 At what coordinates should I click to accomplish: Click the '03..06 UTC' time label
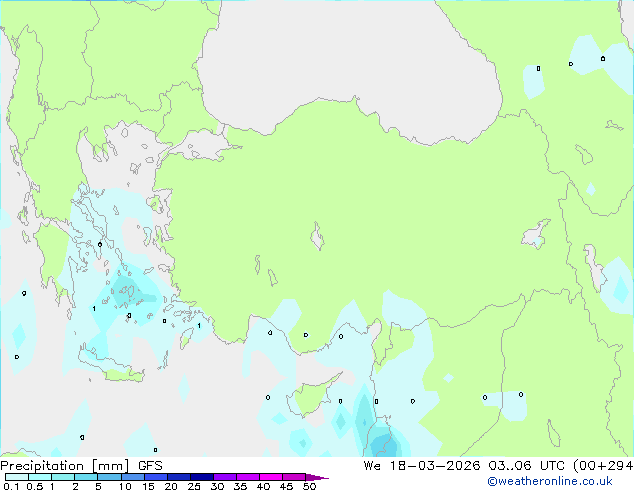point(526,466)
